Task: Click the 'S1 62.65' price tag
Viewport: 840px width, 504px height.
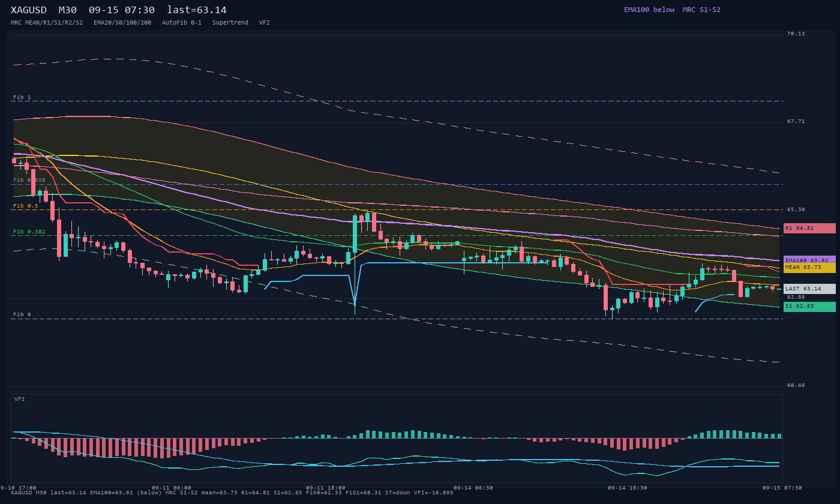Action: 809,307
